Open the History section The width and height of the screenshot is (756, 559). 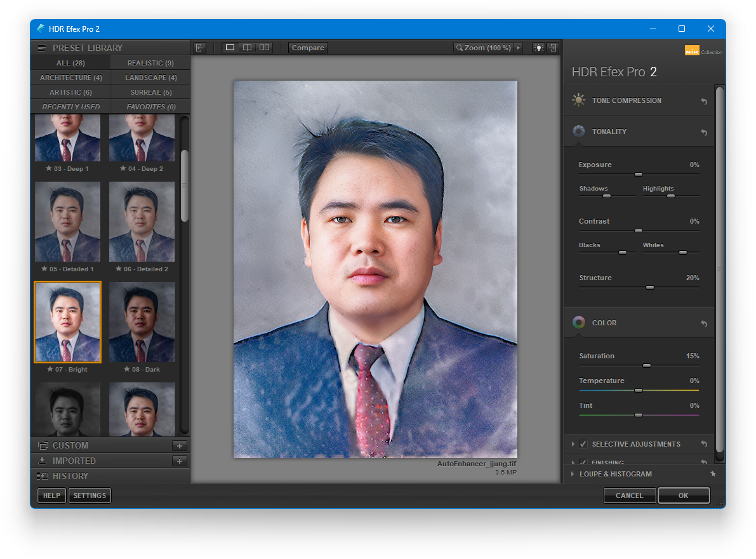click(110, 476)
